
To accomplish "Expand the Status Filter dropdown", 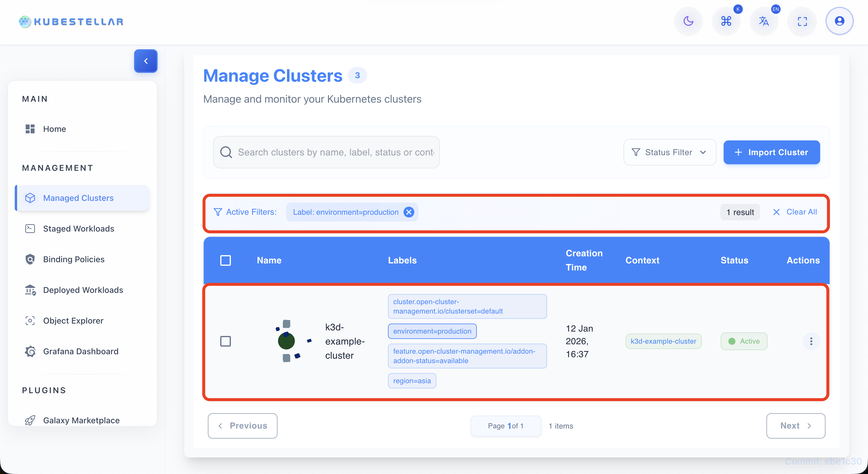I will click(669, 152).
